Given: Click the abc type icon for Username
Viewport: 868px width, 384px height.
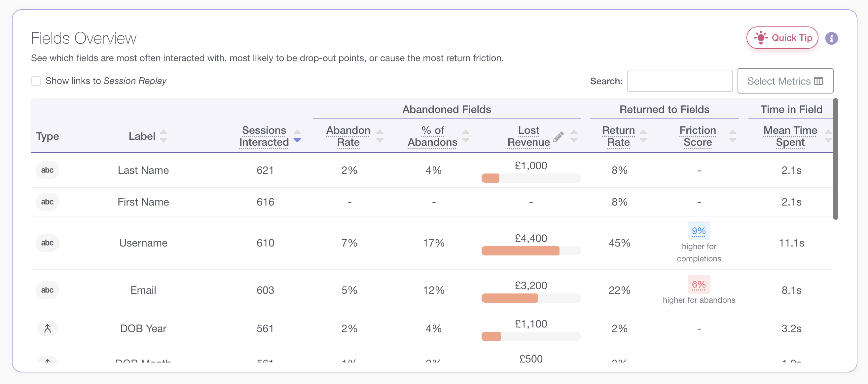Looking at the screenshot, I should point(47,243).
